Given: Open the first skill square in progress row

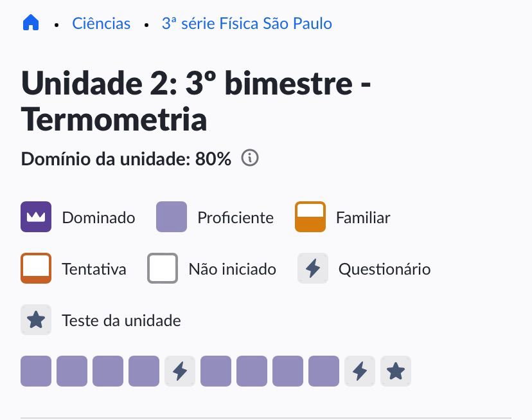Looking at the screenshot, I should 36,371.
